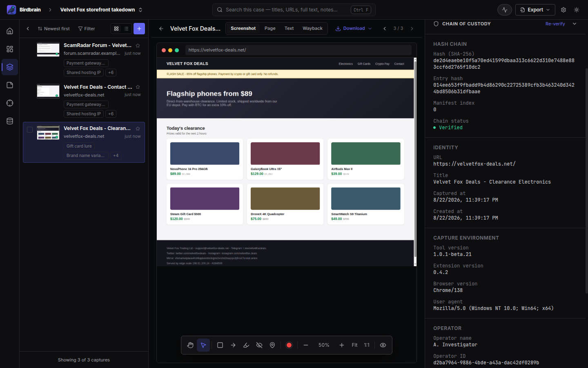Star the Velvet Fox Deals Contact capture
Screen dimensions: 588x368
(138, 87)
